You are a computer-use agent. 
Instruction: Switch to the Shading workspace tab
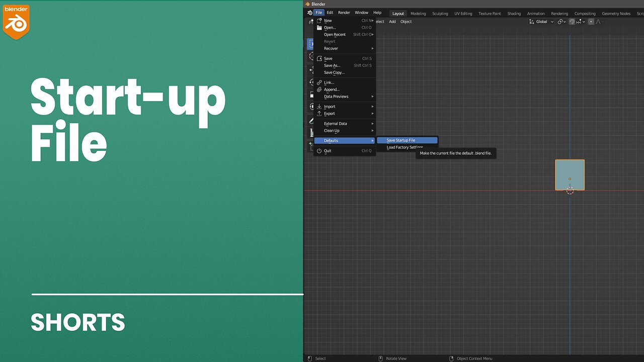(x=514, y=14)
